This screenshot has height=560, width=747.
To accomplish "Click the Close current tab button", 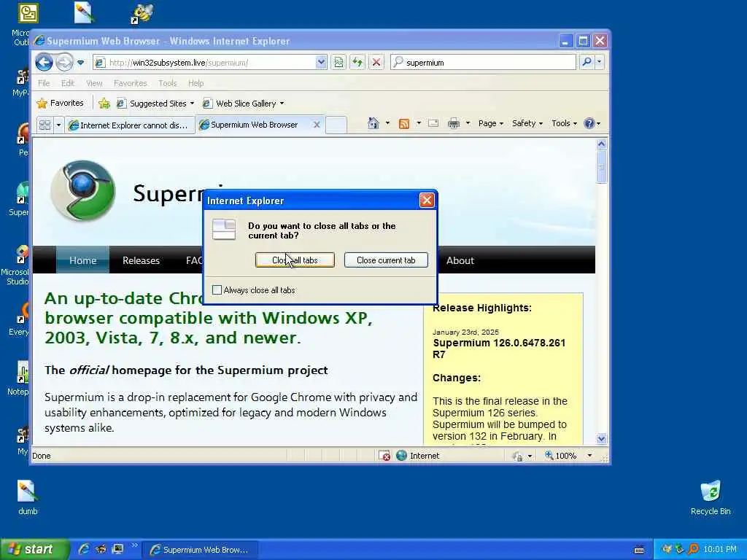I will click(x=386, y=260).
